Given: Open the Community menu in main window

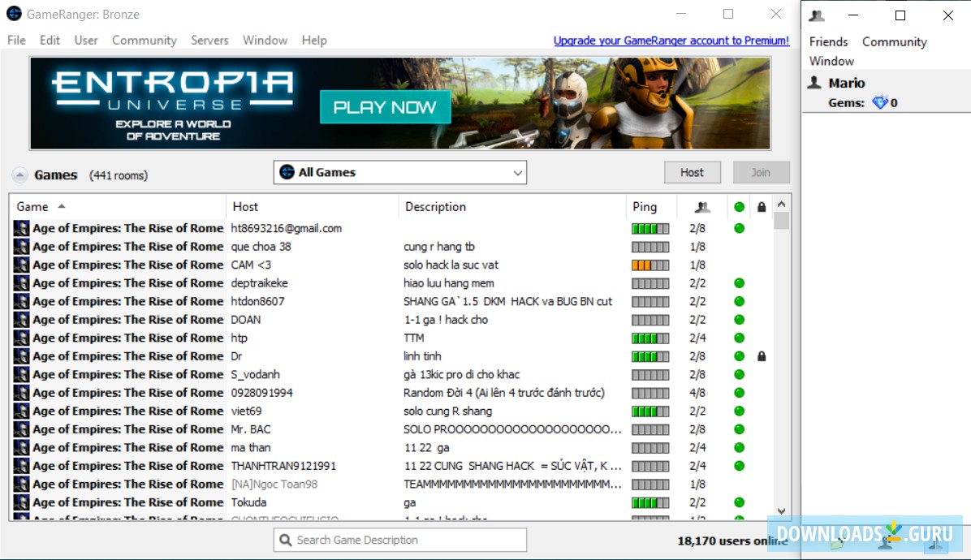Looking at the screenshot, I should coord(145,41).
